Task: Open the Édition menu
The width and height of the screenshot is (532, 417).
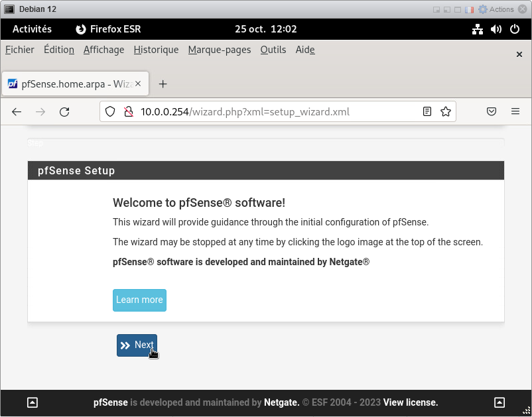Action: (58, 50)
